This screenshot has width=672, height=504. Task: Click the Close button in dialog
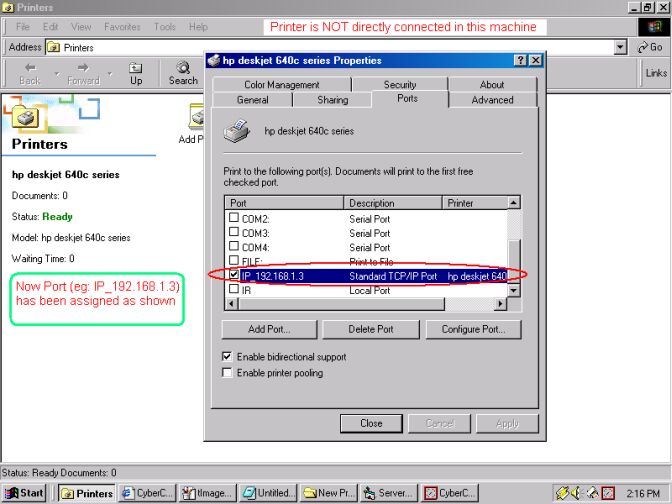[371, 423]
